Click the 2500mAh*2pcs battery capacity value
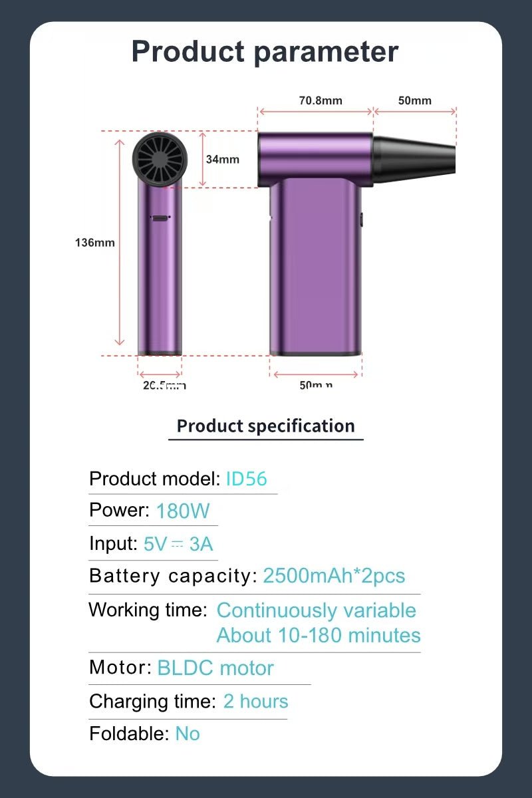 pyautogui.click(x=334, y=576)
